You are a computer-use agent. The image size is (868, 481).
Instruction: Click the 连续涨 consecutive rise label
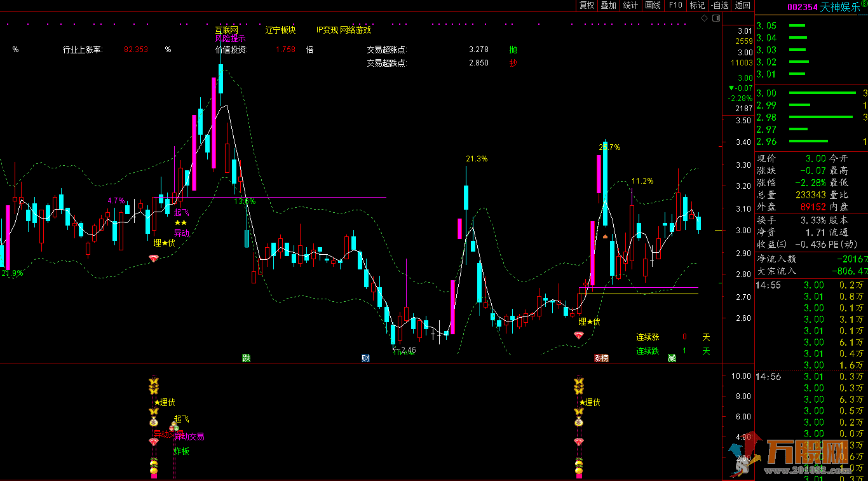click(648, 337)
